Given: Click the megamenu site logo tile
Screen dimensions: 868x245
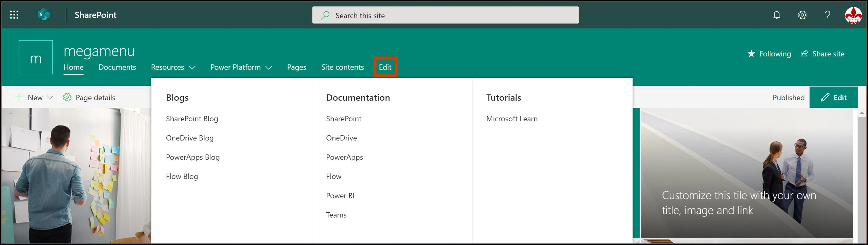Looking at the screenshot, I should (x=36, y=57).
